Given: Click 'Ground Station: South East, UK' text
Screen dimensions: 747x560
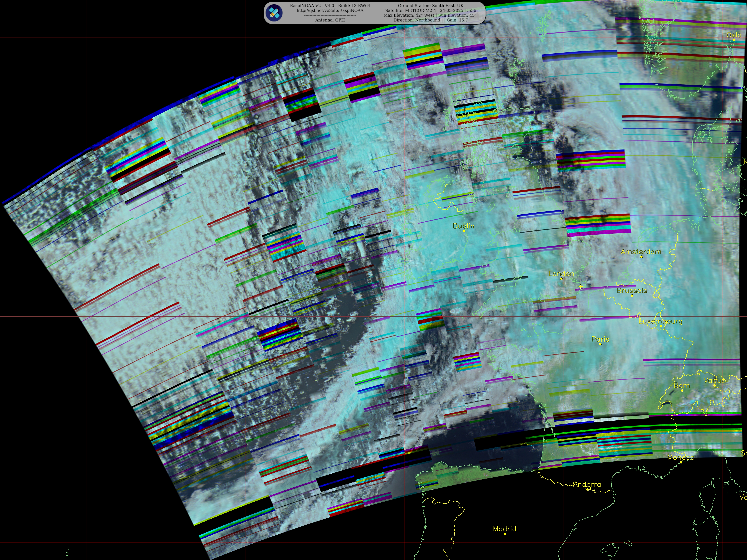Looking at the screenshot, I should pyautogui.click(x=431, y=6).
